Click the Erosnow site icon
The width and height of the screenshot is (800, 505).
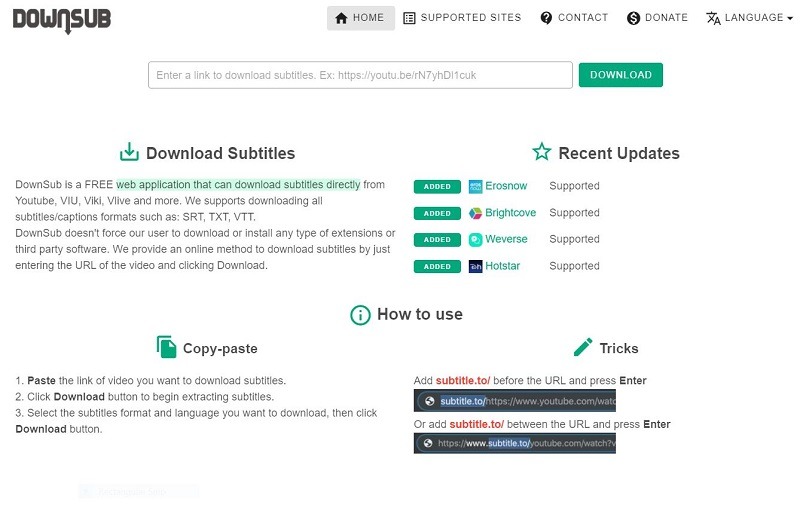coord(476,186)
